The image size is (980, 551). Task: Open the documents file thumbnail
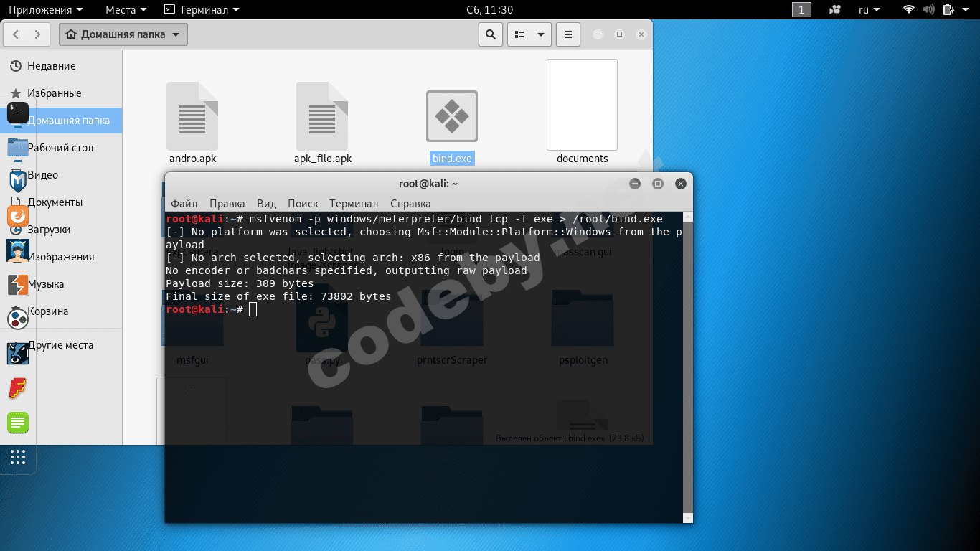click(582, 104)
